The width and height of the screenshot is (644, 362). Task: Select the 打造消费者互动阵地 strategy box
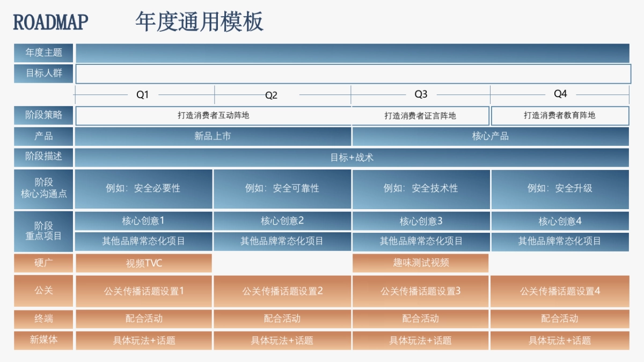click(x=214, y=115)
